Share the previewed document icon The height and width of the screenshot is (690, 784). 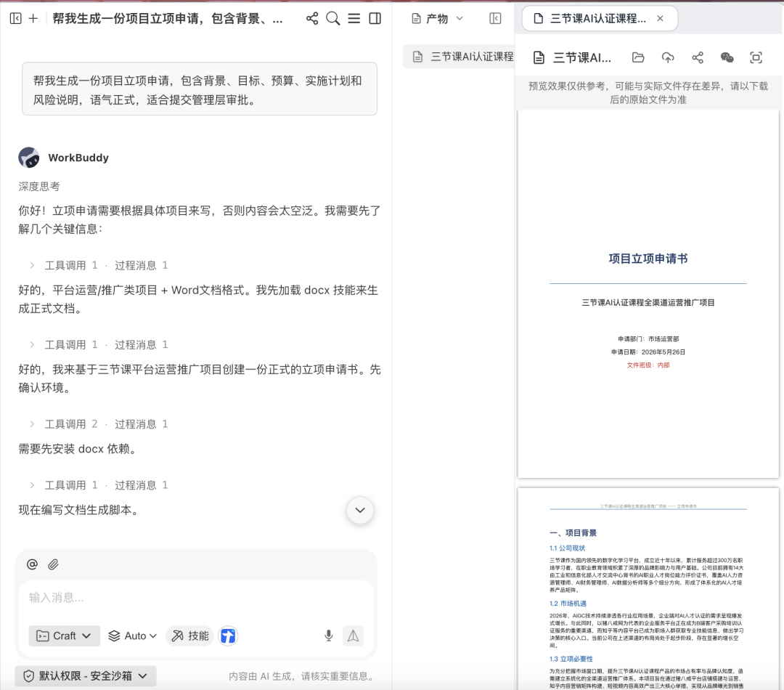click(698, 57)
